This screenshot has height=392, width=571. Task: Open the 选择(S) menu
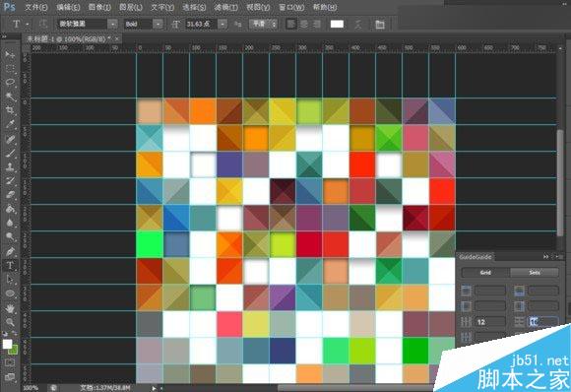point(194,7)
